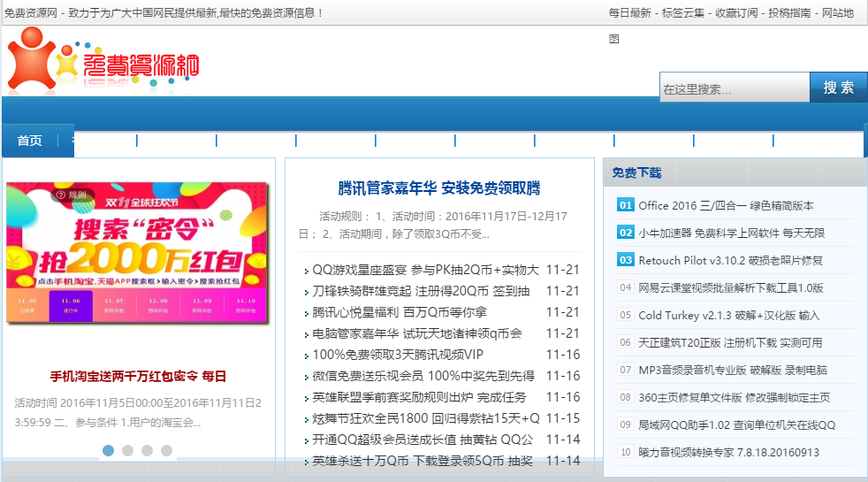
Task: Open 刀锋铁骑群雄竞起 article link
Action: point(421,291)
